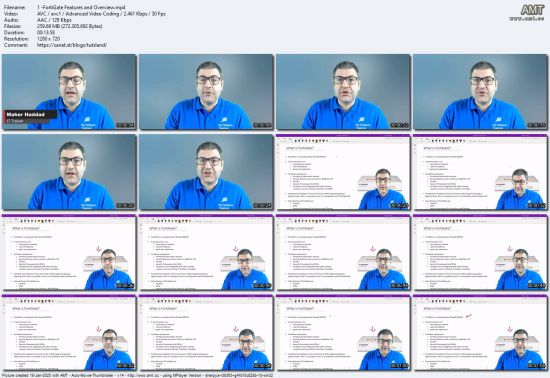Viewport: 550px width, 378px height.
Task: Select the last thumbnail in the third row
Action: pyautogui.click(x=481, y=252)
